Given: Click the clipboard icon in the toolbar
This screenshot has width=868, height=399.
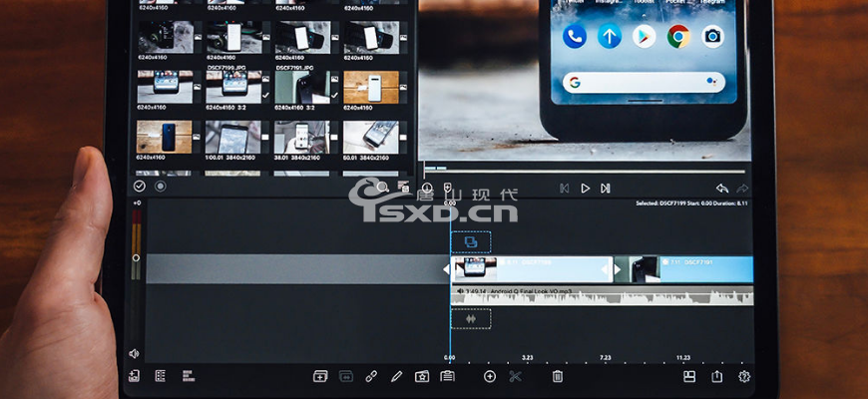Looking at the screenshot, I should pos(447,376).
